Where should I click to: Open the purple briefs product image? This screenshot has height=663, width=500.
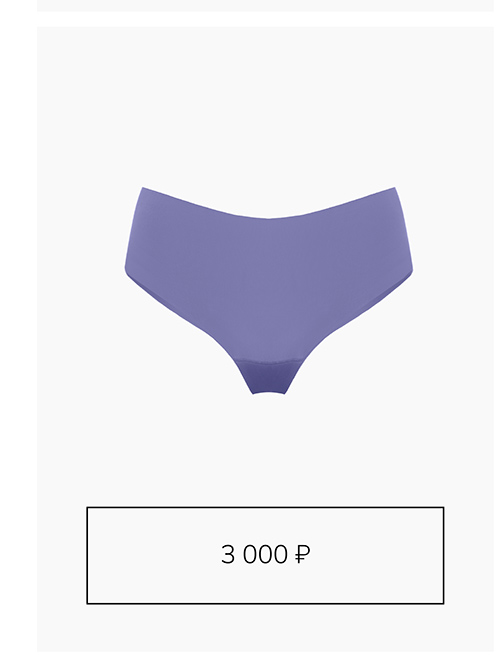click(x=268, y=290)
